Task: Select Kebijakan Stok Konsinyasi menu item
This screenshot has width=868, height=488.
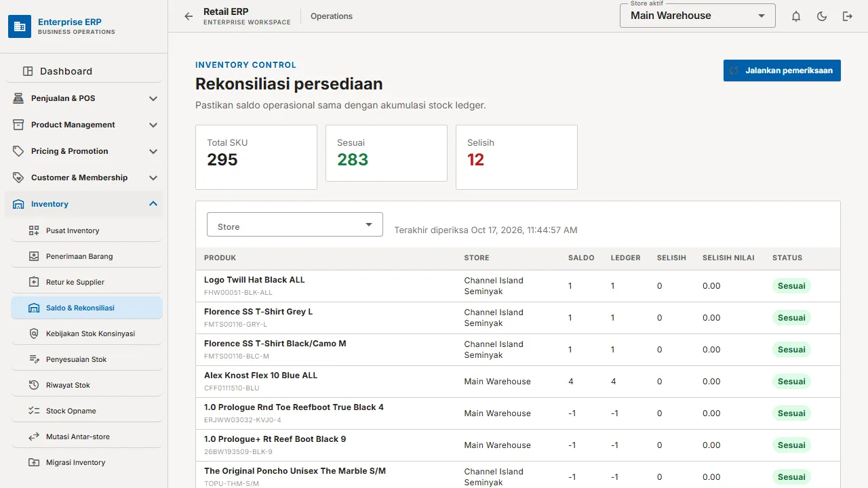Action: pyautogui.click(x=87, y=333)
